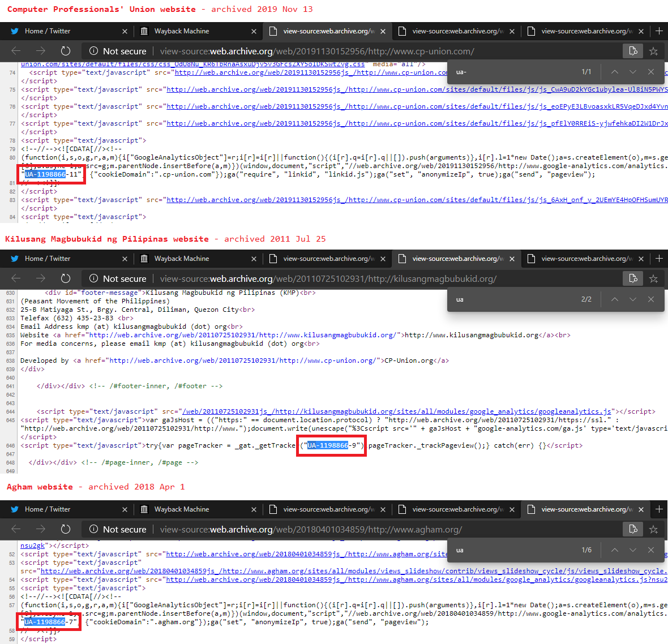Viewport: 668px width, 644px height.
Task: Open cp-union.org link on line 638
Action: click(x=243, y=360)
